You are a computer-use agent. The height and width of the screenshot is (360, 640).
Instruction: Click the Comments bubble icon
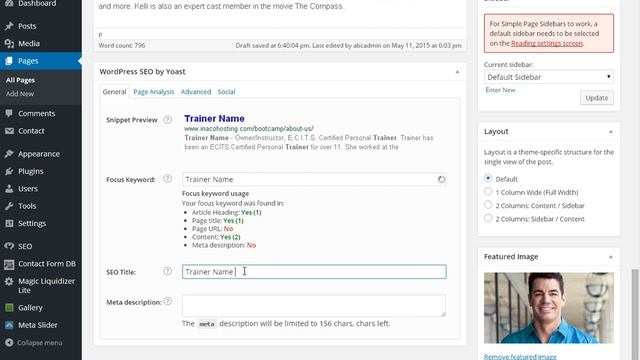[9, 113]
